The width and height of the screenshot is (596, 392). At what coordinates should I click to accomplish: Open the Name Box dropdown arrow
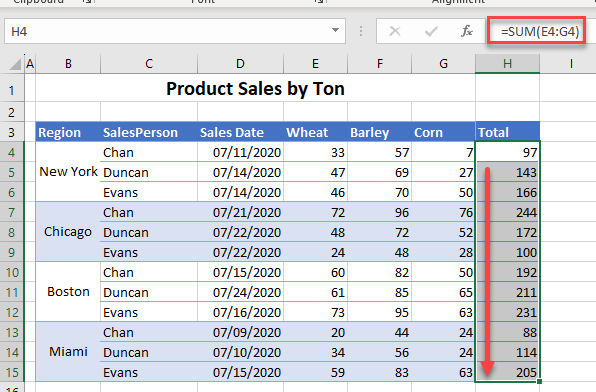[335, 30]
